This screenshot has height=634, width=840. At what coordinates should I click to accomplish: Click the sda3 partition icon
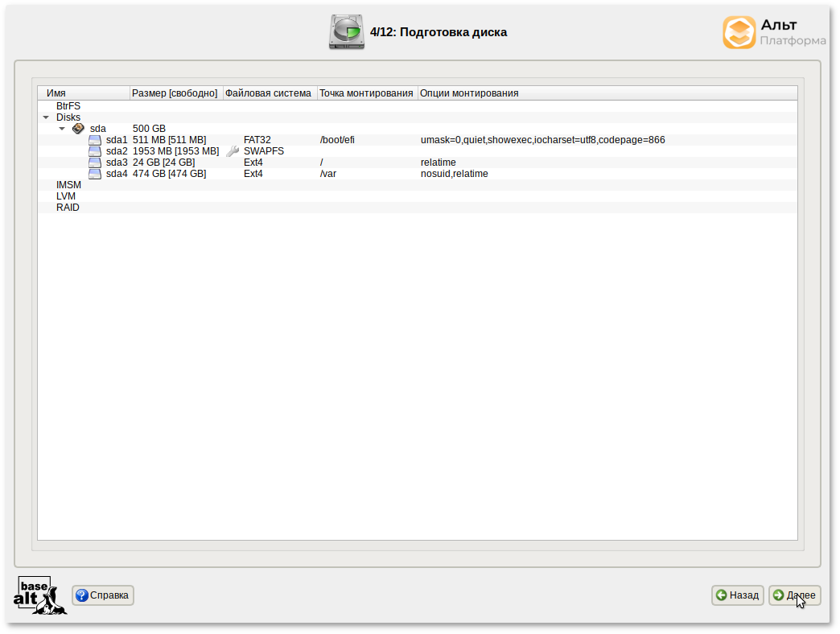click(x=95, y=163)
